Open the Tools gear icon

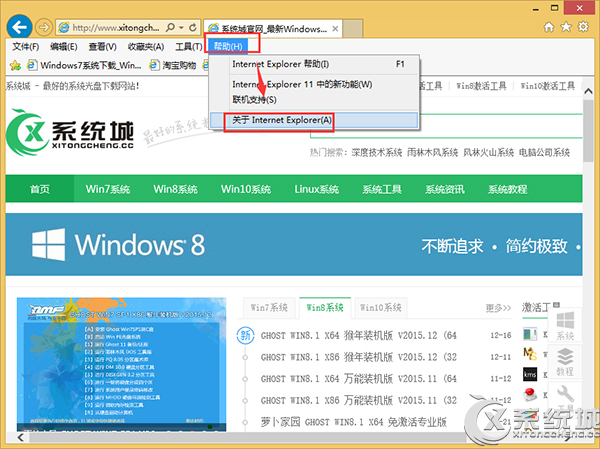pos(583,27)
